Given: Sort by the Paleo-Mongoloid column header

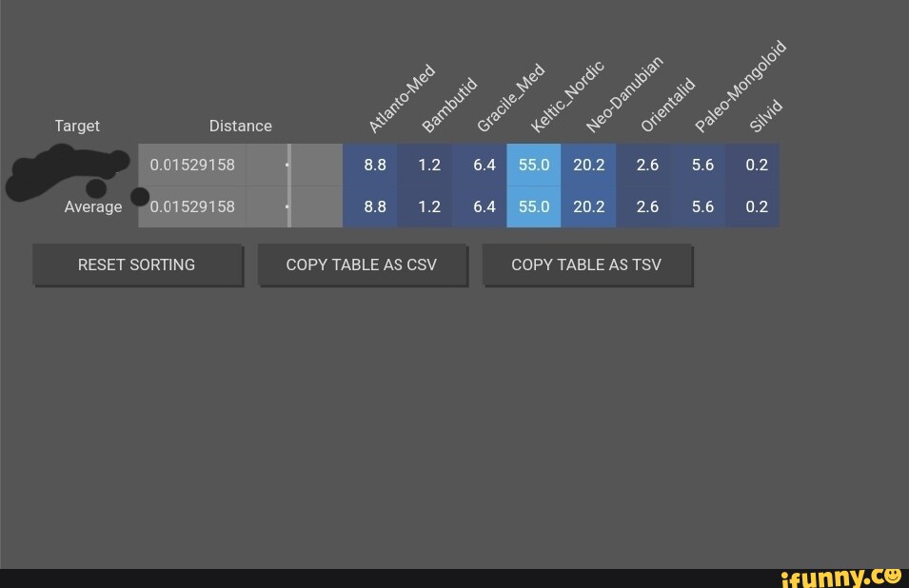Looking at the screenshot, I should tap(741, 86).
